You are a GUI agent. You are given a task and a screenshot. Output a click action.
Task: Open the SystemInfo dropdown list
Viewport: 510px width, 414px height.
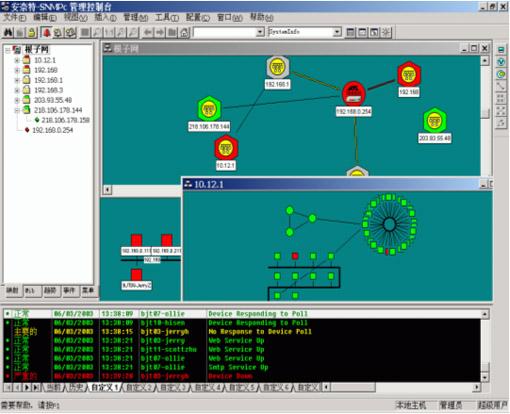(337, 32)
